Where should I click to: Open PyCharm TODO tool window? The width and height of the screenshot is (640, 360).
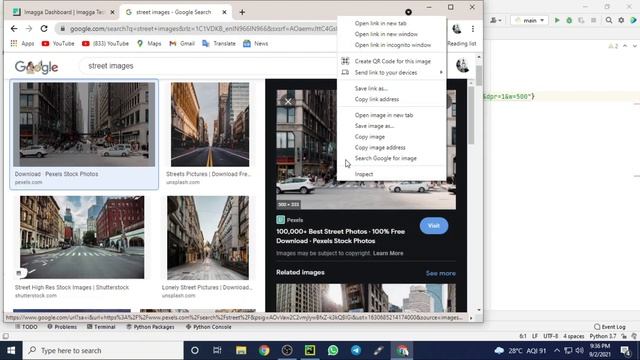[26, 327]
